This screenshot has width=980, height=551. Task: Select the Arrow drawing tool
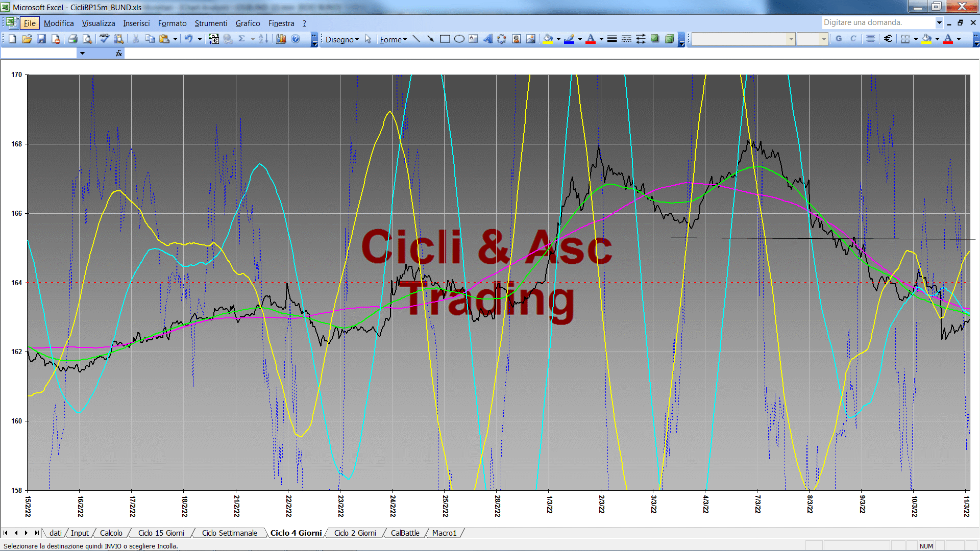point(431,39)
